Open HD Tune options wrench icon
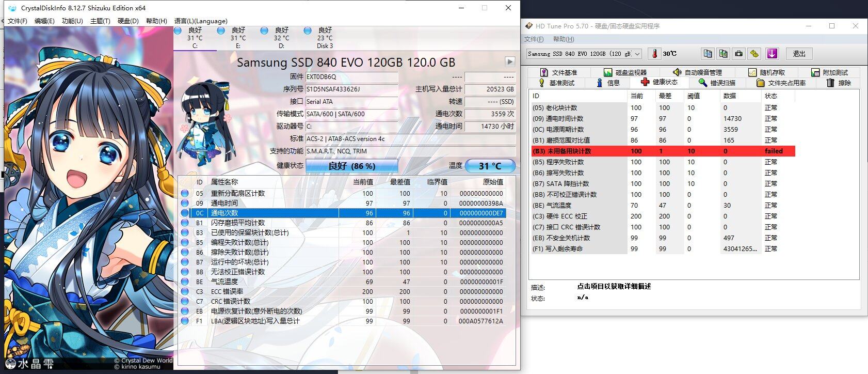868x374 pixels. tap(754, 54)
